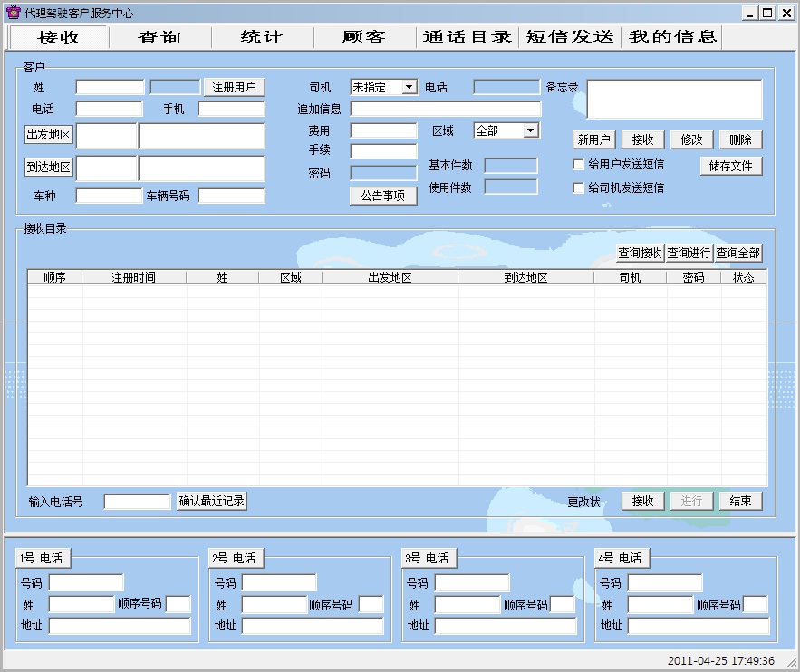Focus the 备忘录 text area

[674, 100]
